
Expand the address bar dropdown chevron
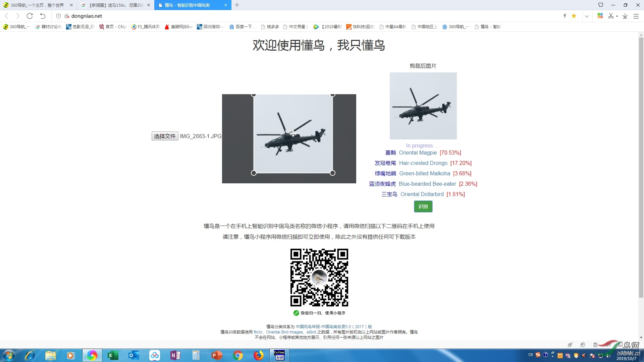click(587, 16)
